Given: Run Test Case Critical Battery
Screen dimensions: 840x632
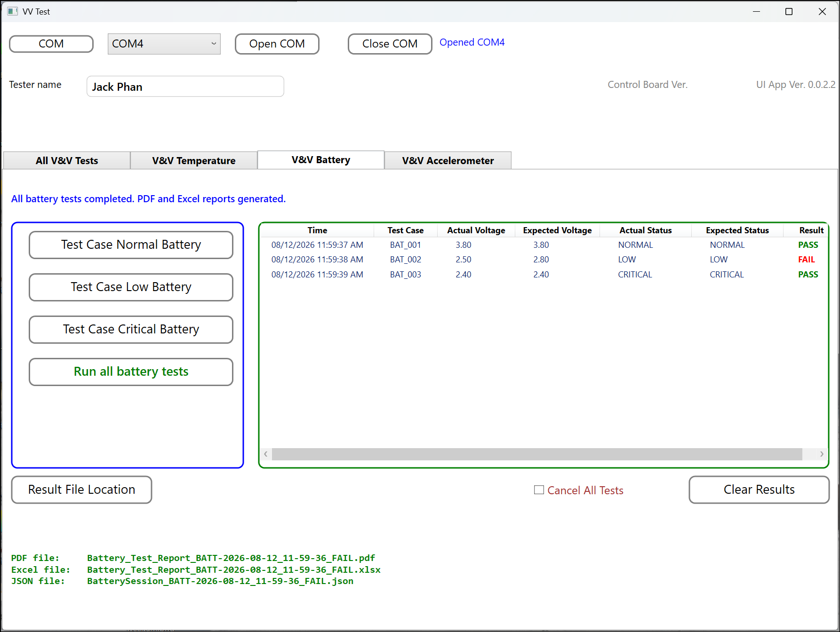Looking at the screenshot, I should pos(131,329).
